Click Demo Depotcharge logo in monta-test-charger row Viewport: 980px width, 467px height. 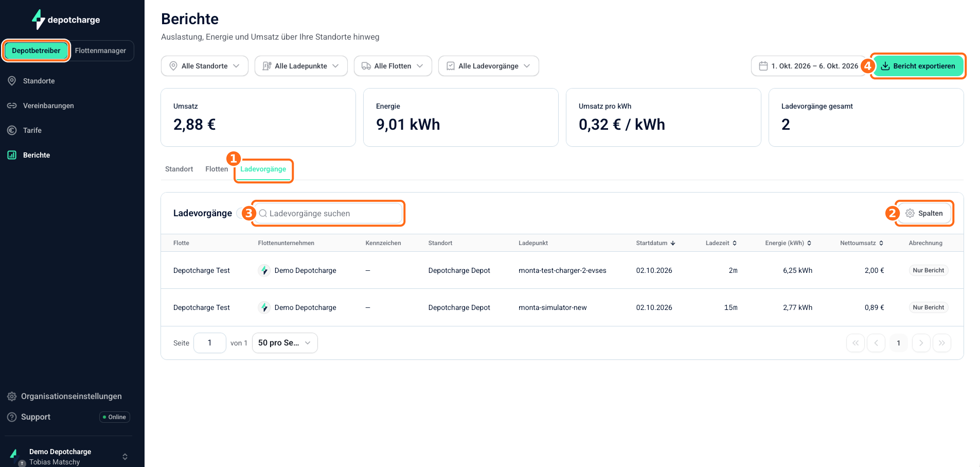tap(264, 270)
